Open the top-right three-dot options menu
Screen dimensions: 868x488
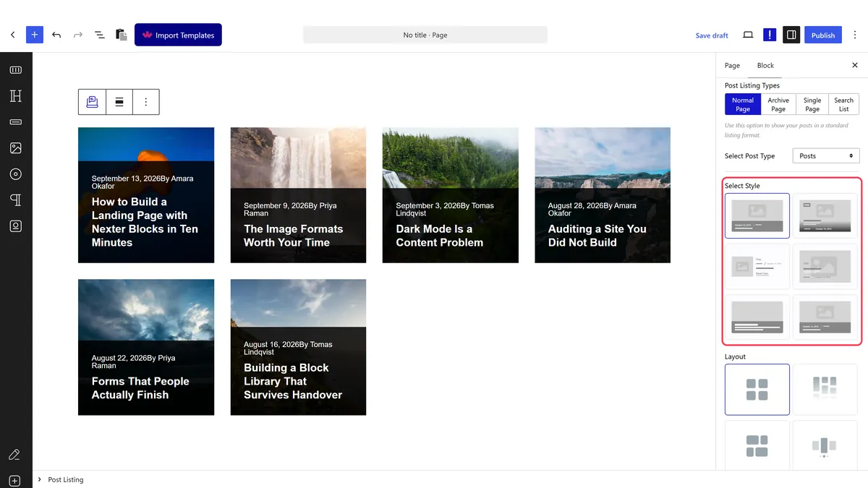pos(855,35)
